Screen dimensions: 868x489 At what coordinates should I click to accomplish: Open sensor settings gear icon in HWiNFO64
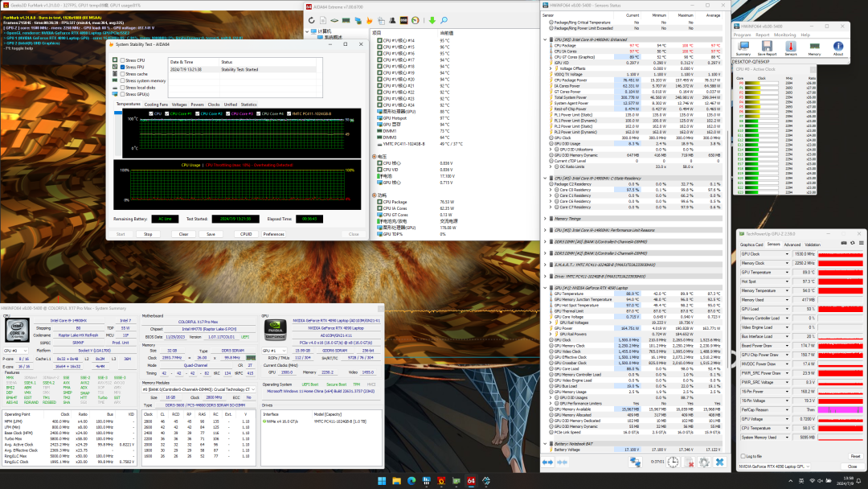coord(704,462)
